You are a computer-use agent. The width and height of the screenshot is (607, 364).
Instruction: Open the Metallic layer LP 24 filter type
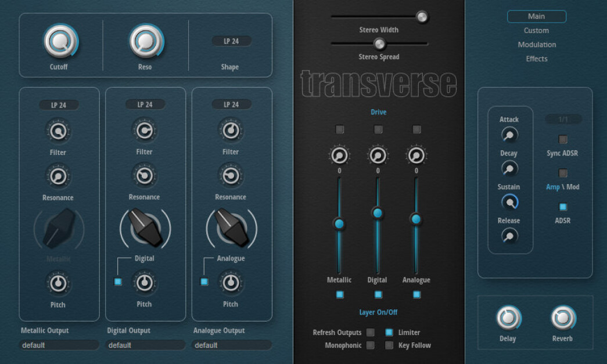pyautogui.click(x=59, y=105)
